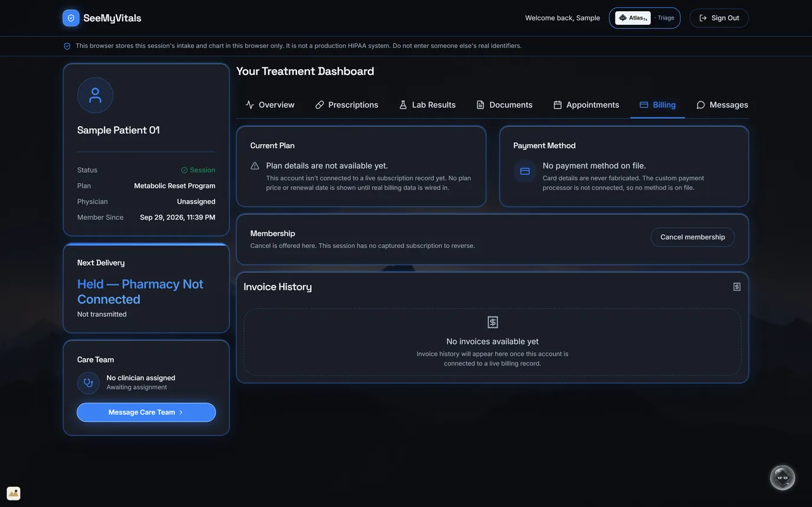The height and width of the screenshot is (507, 812).
Task: Click the Metabolic Reset Program plan value
Action: point(175,186)
